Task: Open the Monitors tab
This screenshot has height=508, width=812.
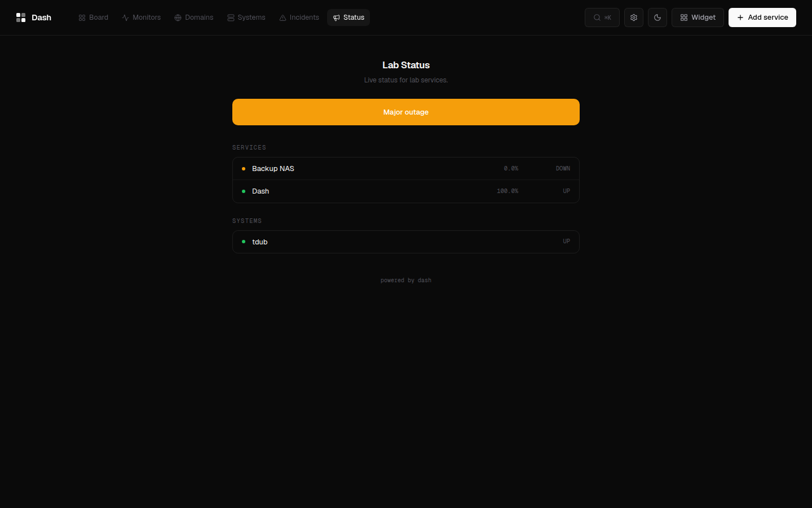Action: point(142,17)
